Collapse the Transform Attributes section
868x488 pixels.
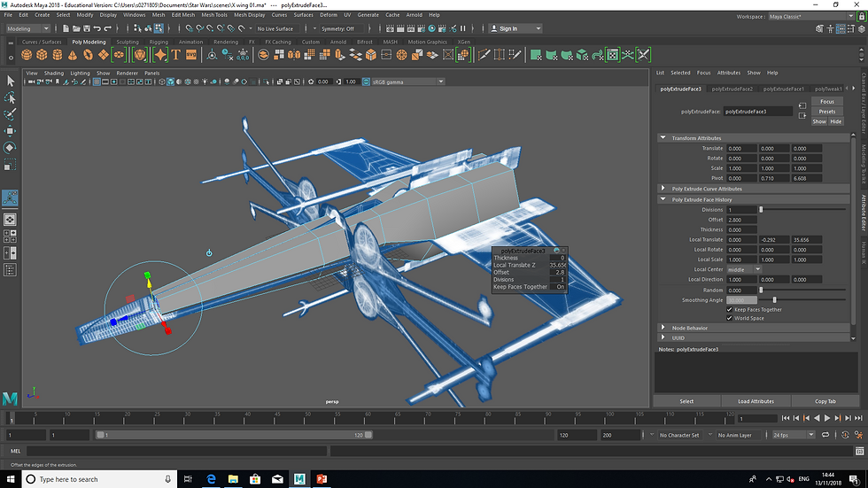pyautogui.click(x=663, y=138)
